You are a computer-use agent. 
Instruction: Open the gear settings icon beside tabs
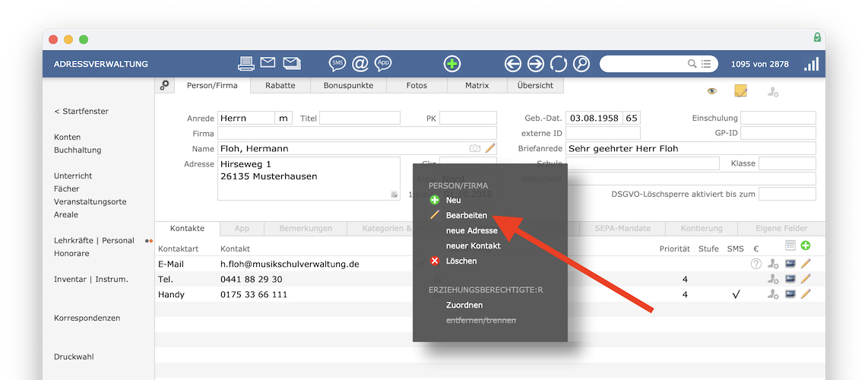(x=164, y=85)
